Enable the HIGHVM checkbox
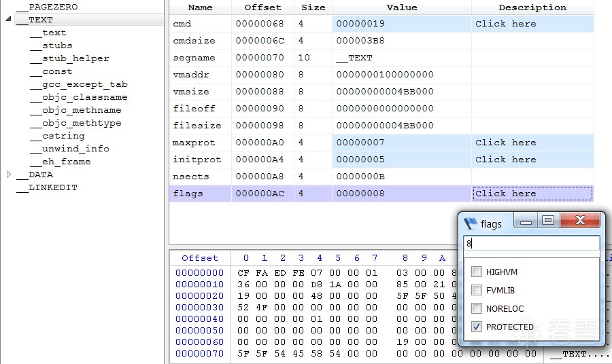This screenshot has width=612, height=364. 477,272
